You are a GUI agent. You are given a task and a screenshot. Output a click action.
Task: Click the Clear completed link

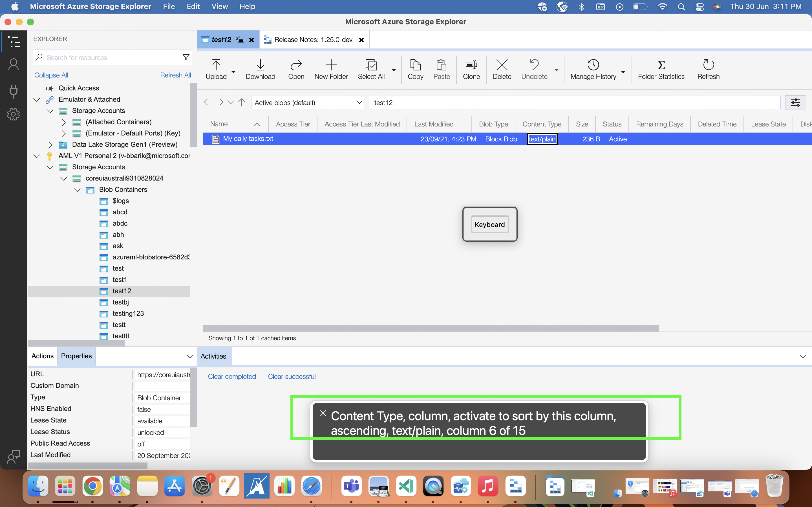(x=232, y=376)
